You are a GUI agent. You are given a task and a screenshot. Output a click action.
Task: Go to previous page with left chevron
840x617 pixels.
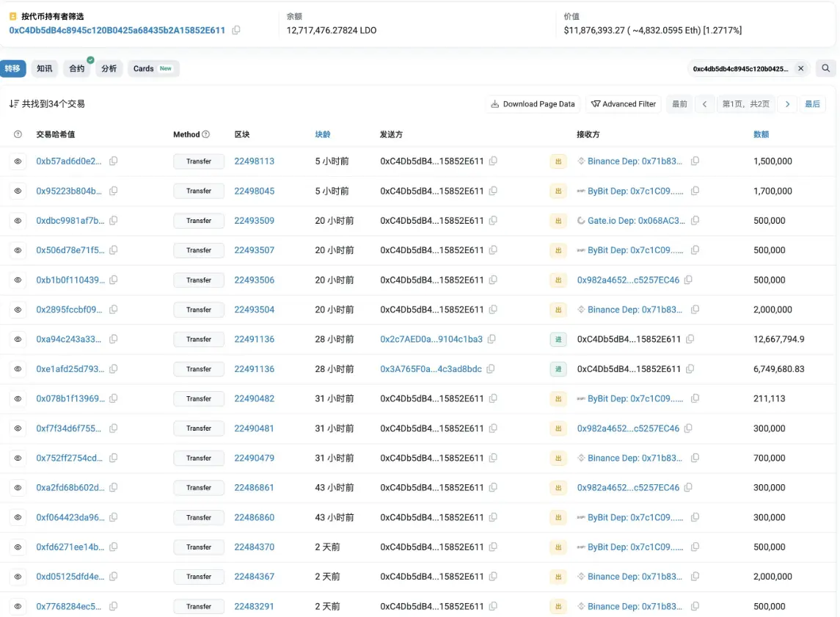tap(704, 104)
